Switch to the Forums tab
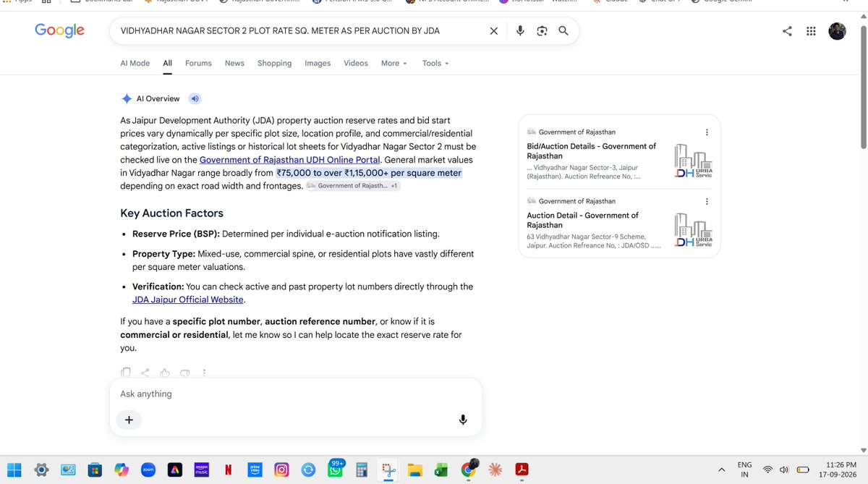Image resolution: width=868 pixels, height=484 pixels. 198,63
